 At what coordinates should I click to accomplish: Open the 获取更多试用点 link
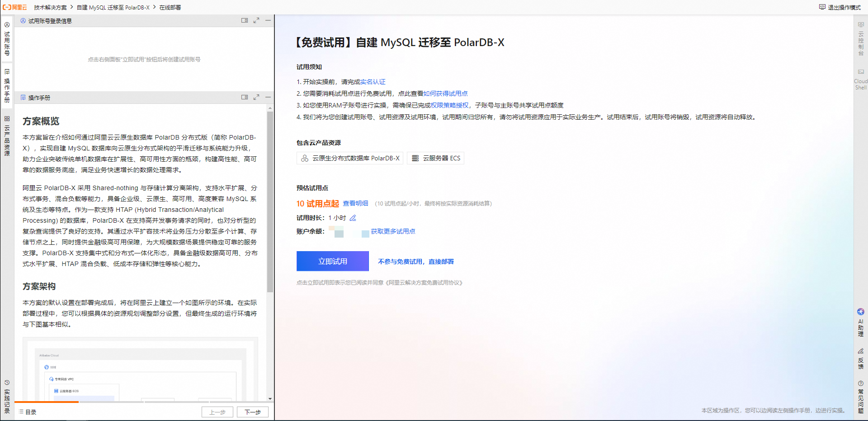pos(393,231)
